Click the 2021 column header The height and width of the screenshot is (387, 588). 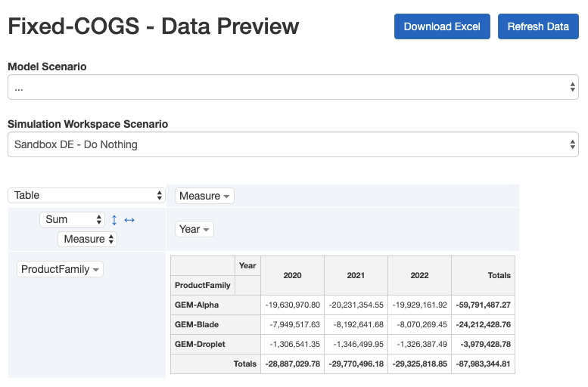click(356, 276)
